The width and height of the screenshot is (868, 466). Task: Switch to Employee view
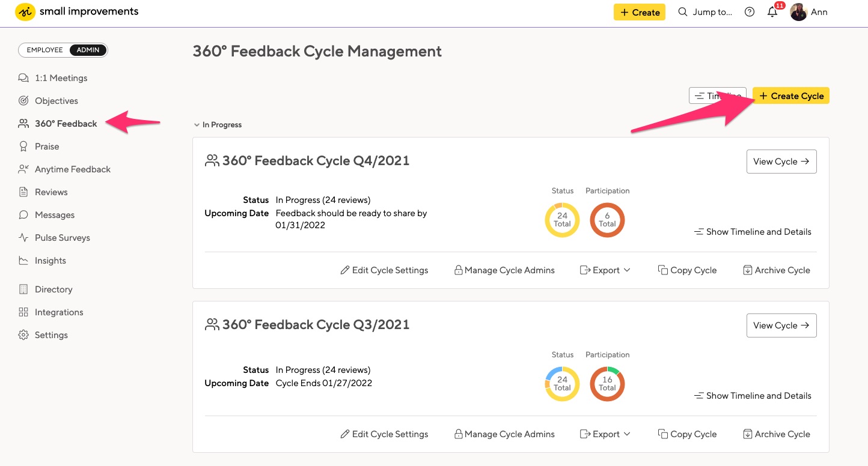[x=44, y=50]
